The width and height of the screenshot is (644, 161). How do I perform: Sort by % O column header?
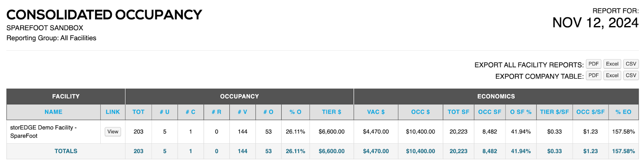coord(295,112)
